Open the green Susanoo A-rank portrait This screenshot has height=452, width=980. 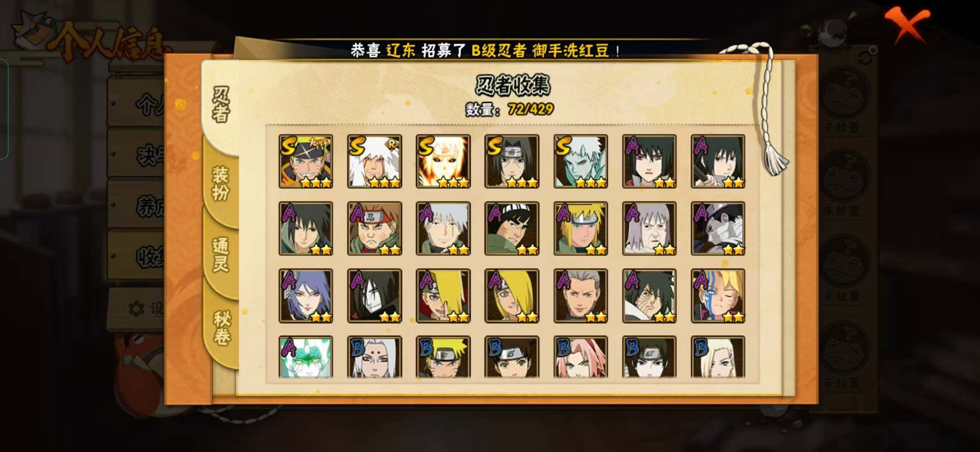[x=306, y=357]
